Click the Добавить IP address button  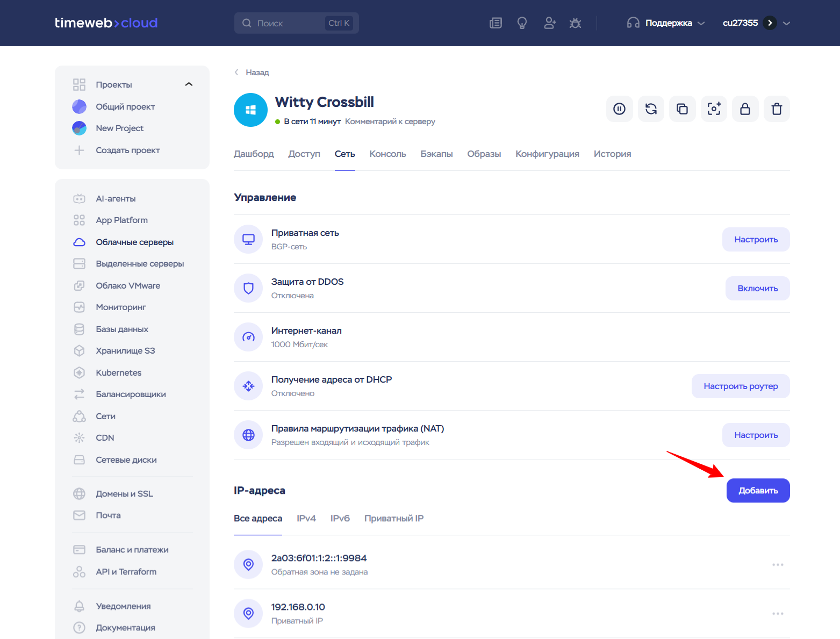pos(758,491)
